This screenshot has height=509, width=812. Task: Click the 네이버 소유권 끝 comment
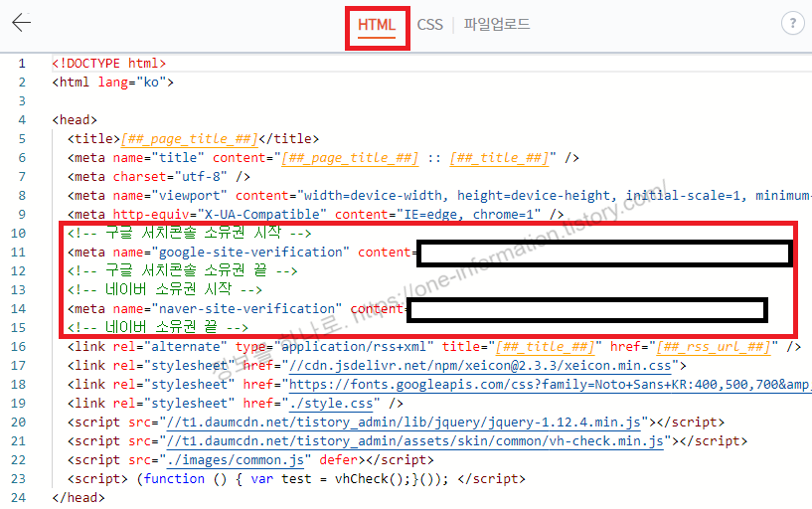[158, 327]
